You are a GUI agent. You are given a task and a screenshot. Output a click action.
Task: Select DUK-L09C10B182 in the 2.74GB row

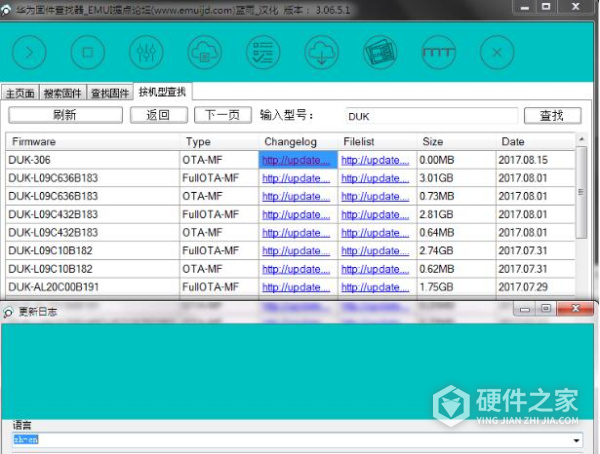click(x=93, y=251)
